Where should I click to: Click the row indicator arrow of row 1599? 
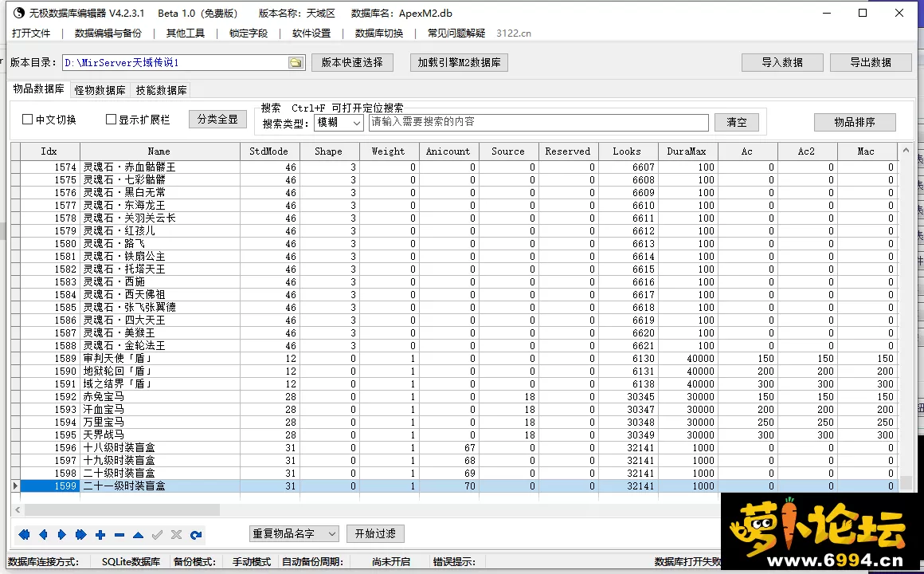(x=15, y=486)
